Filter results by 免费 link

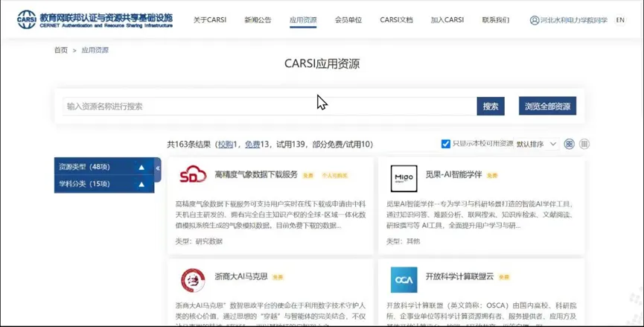[x=252, y=145]
